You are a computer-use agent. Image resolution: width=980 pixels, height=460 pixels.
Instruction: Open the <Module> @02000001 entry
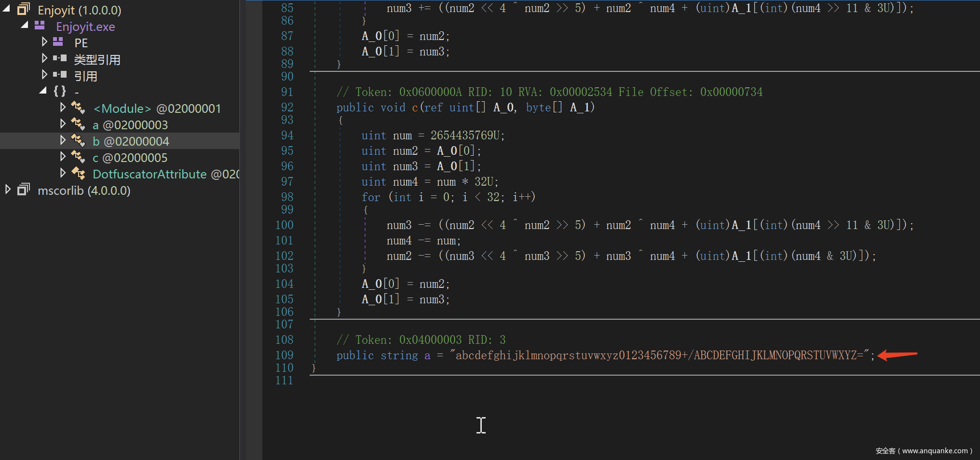(157, 108)
